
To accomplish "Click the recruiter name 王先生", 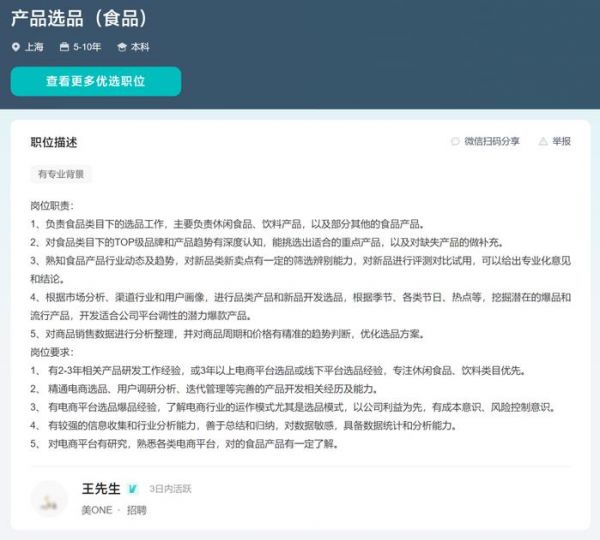I will click(101, 489).
